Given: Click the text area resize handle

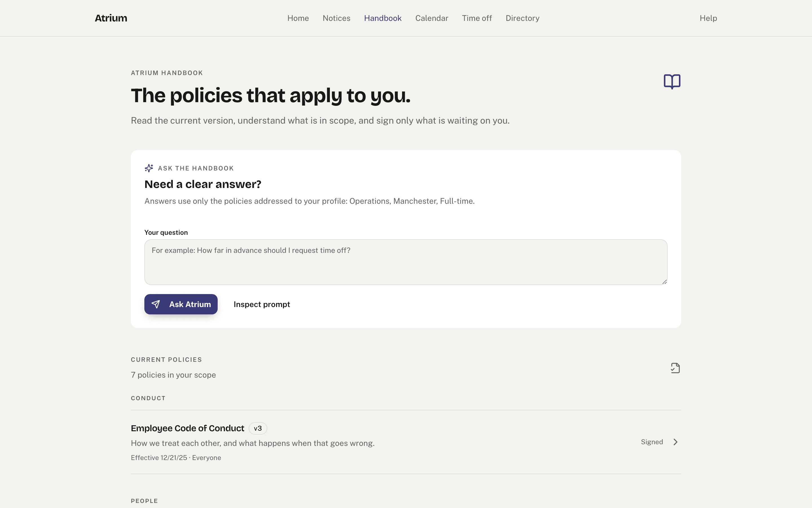Looking at the screenshot, I should 664,282.
